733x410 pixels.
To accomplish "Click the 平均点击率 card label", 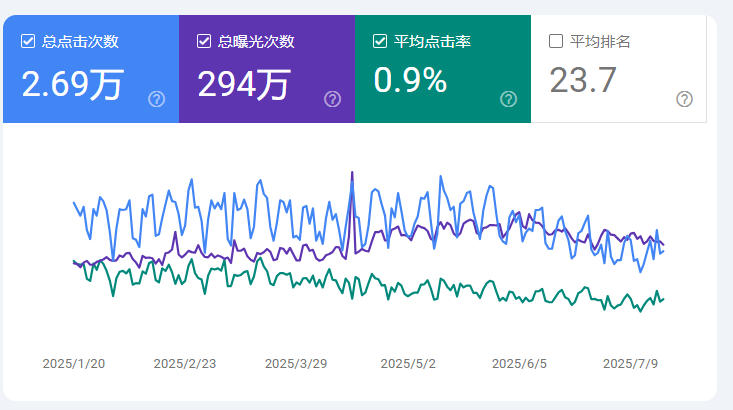I will click(432, 42).
